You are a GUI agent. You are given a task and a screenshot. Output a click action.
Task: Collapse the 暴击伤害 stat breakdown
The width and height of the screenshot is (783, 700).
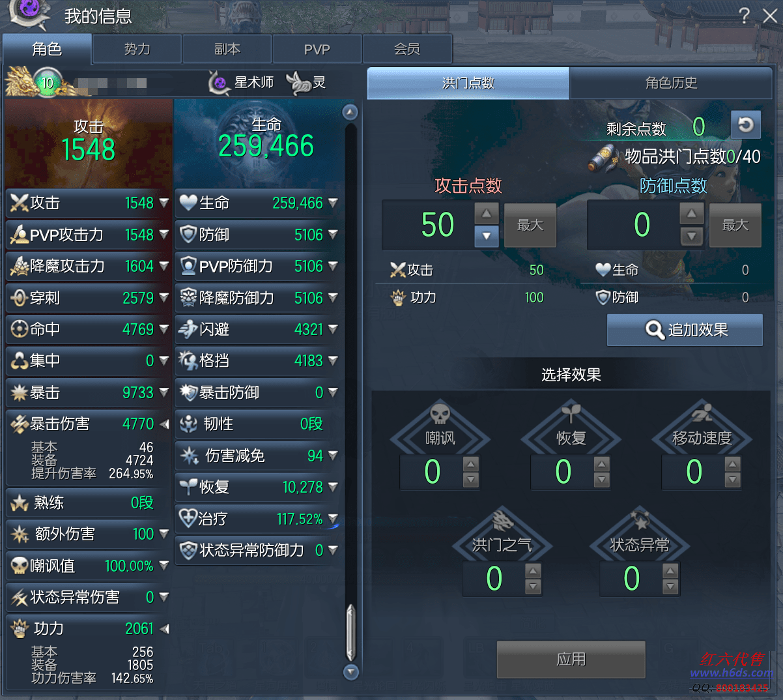coord(164,424)
